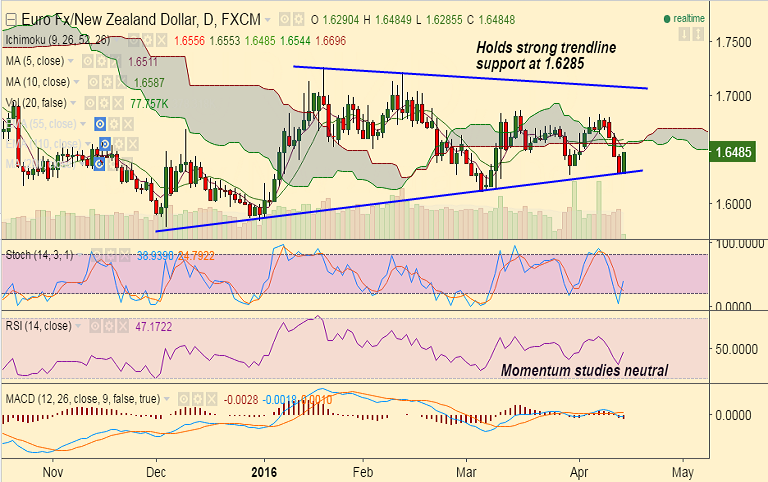Screen dimensions: 768x482
Task: Show hidden EMA (55, close) via eye icon
Action: (x=100, y=124)
